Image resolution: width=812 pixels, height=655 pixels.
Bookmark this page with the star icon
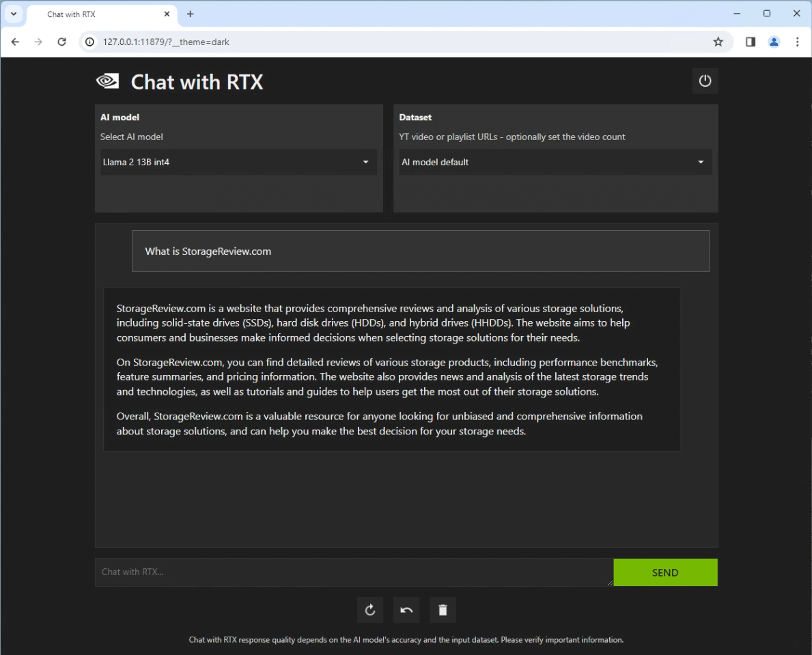point(718,42)
